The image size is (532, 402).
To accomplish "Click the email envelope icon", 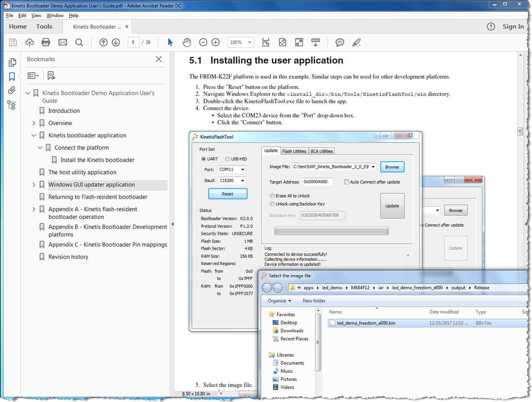I will [62, 43].
